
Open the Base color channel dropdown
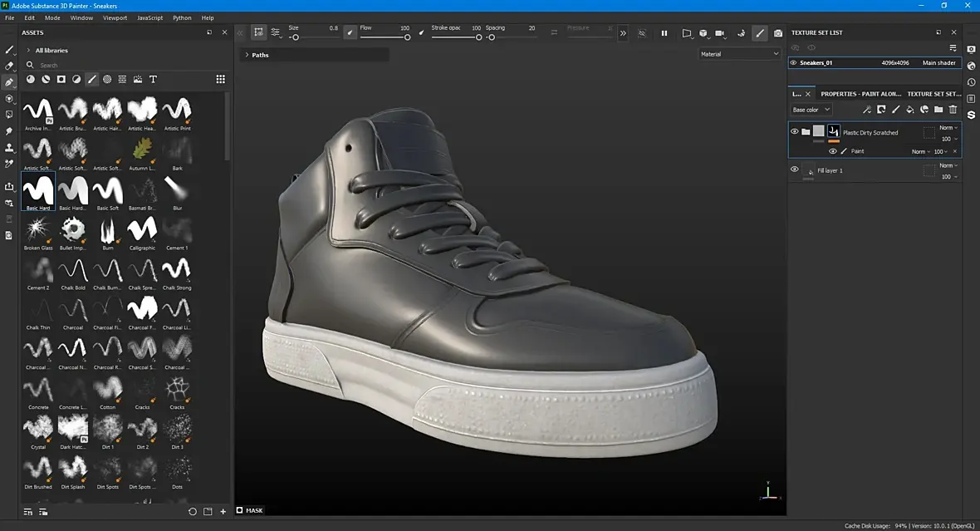tap(811, 110)
